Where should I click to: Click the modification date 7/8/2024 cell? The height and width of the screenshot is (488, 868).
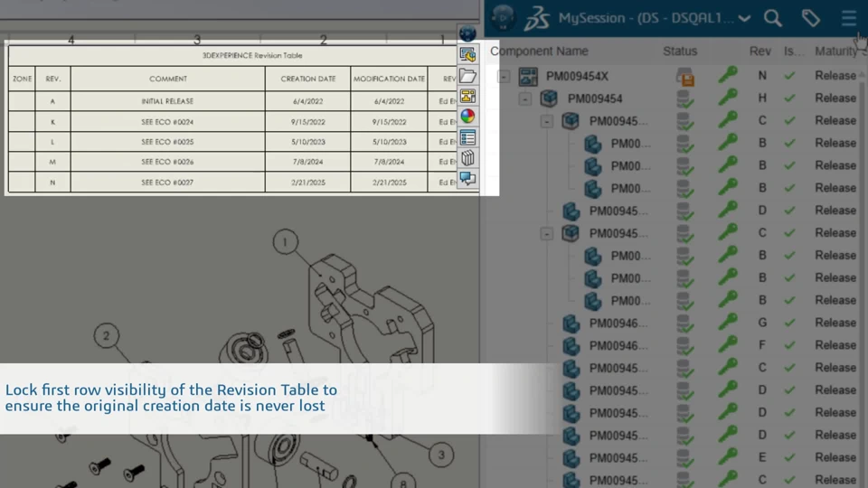pos(389,162)
